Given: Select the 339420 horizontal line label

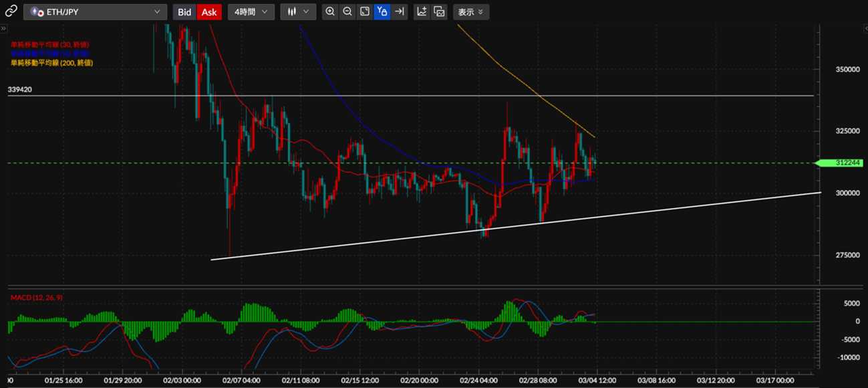Looking at the screenshot, I should pyautogui.click(x=20, y=89).
